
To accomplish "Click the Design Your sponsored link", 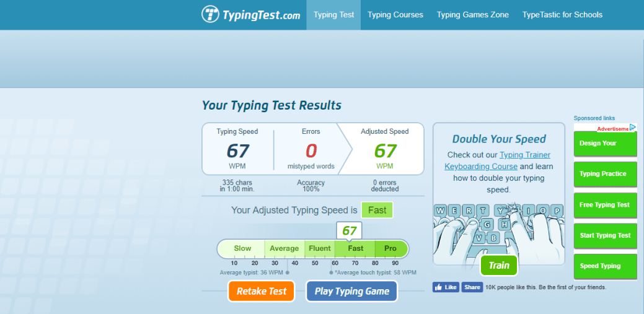I will (605, 144).
